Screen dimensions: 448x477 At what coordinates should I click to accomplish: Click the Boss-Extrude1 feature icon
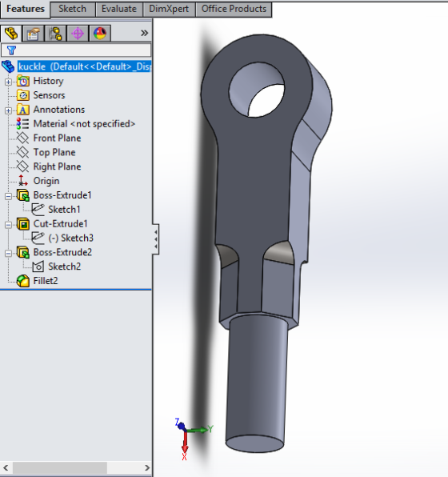23,195
